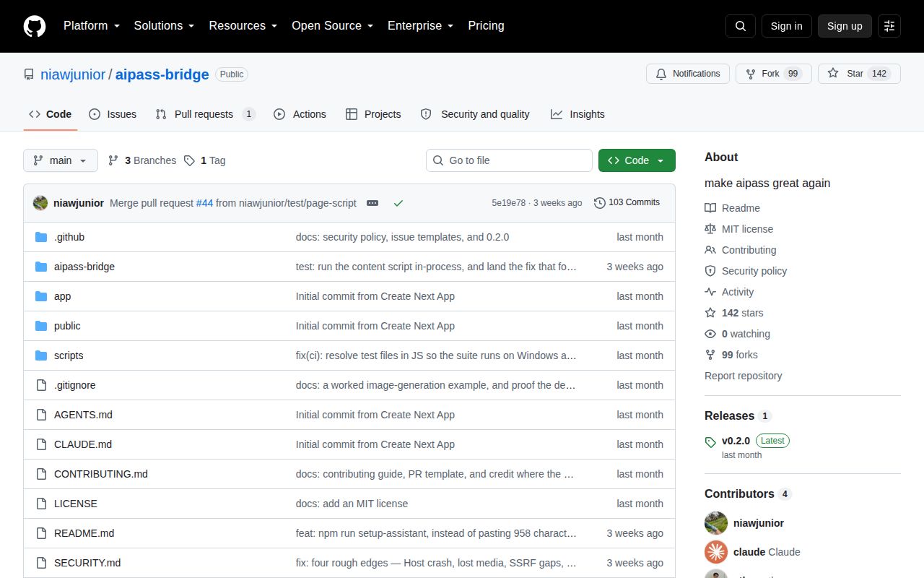This screenshot has width=924, height=578.
Task: Click niawjunior avatar in commit bar
Action: point(40,203)
